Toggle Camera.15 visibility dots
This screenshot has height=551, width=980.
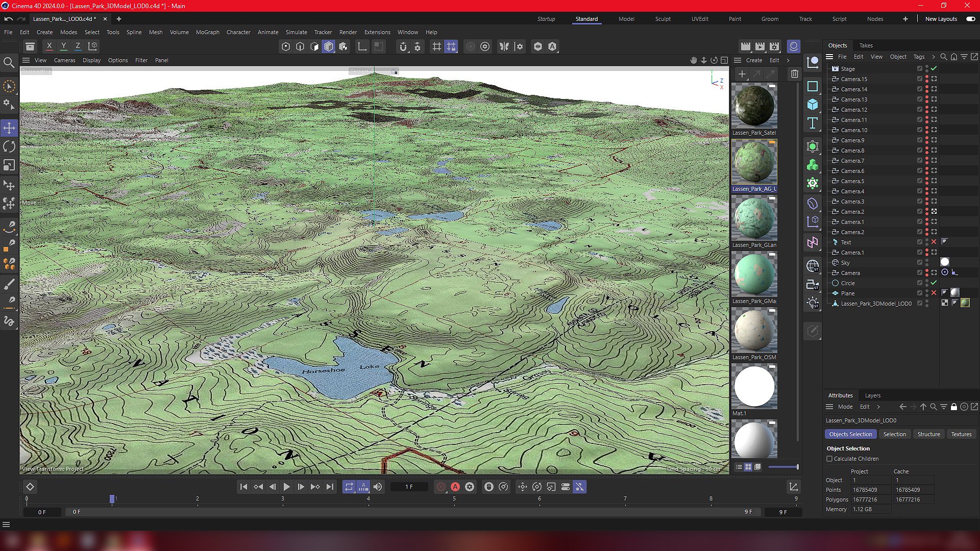(927, 79)
